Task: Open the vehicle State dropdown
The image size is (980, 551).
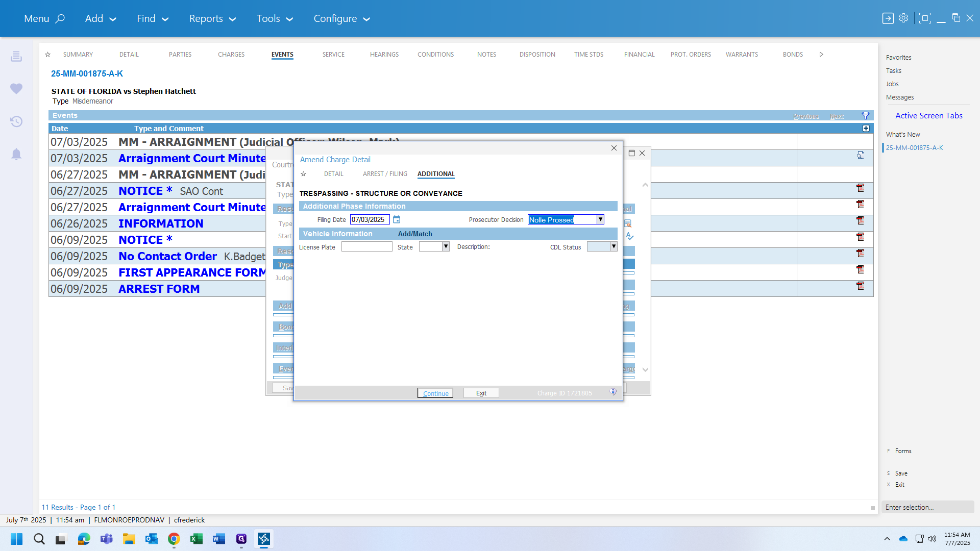Action: click(446, 247)
